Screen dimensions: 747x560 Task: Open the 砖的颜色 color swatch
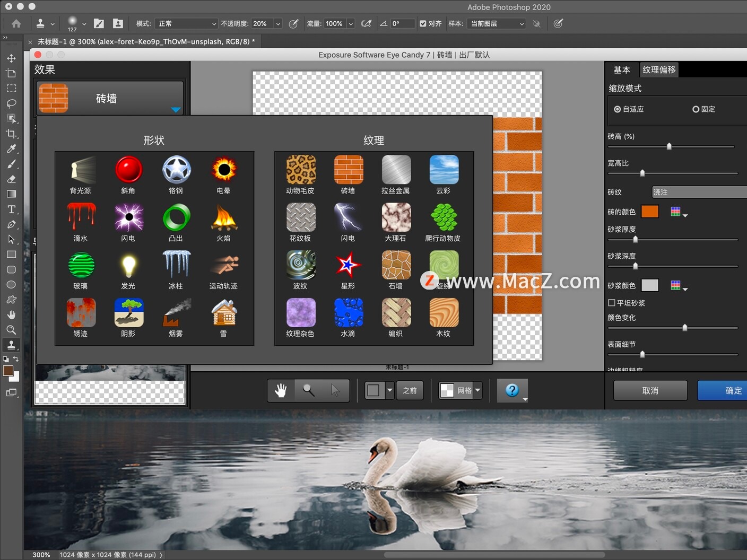[x=649, y=211]
